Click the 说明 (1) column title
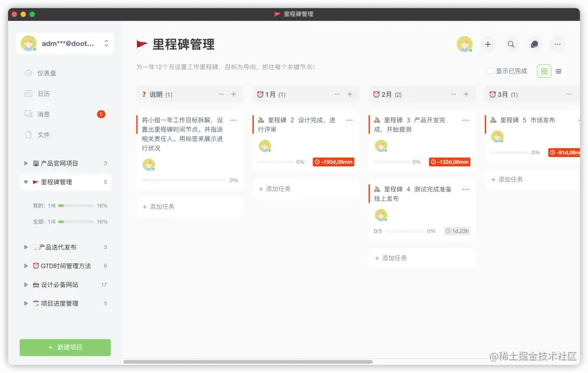This screenshot has width=588, height=373. (161, 95)
